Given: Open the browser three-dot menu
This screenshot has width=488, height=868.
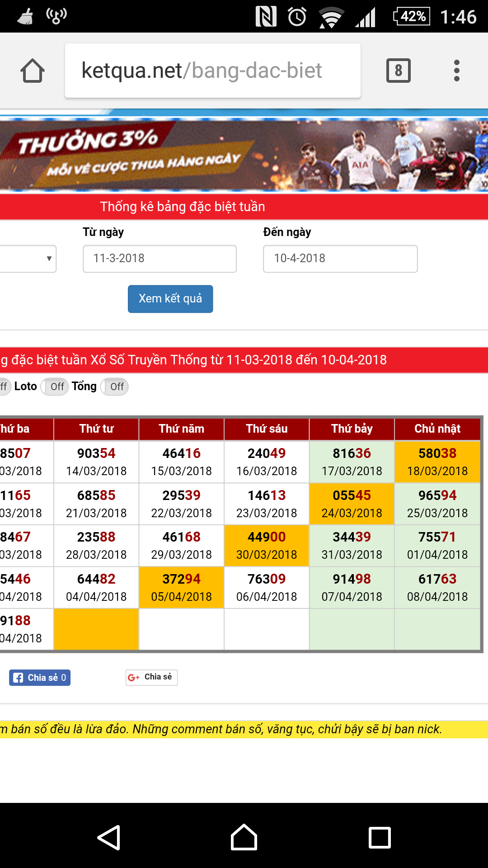Looking at the screenshot, I should click(x=456, y=71).
